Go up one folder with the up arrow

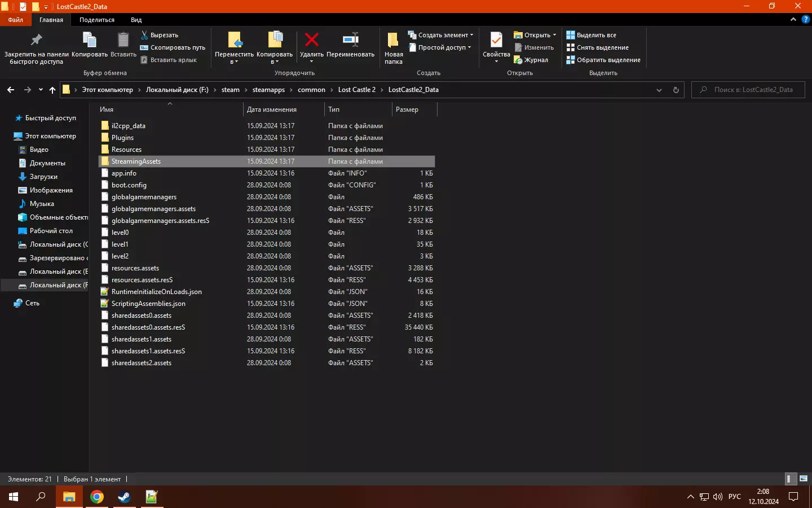(52, 90)
